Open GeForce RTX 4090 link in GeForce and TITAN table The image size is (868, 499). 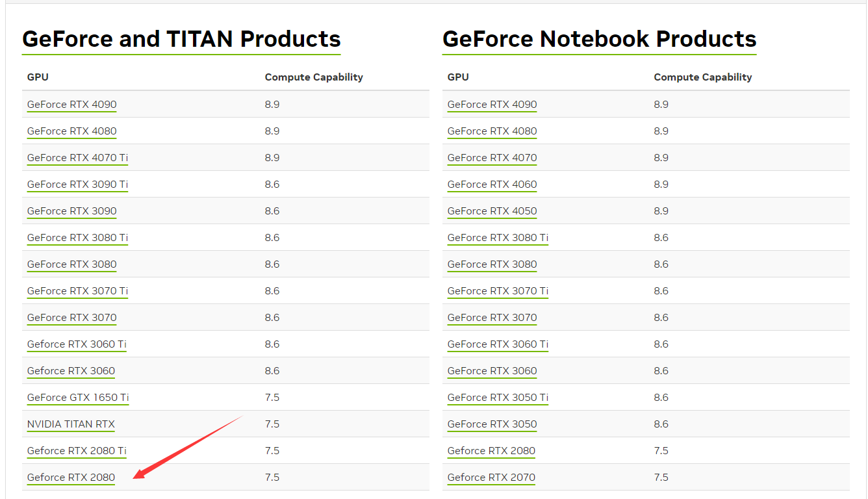pos(72,105)
